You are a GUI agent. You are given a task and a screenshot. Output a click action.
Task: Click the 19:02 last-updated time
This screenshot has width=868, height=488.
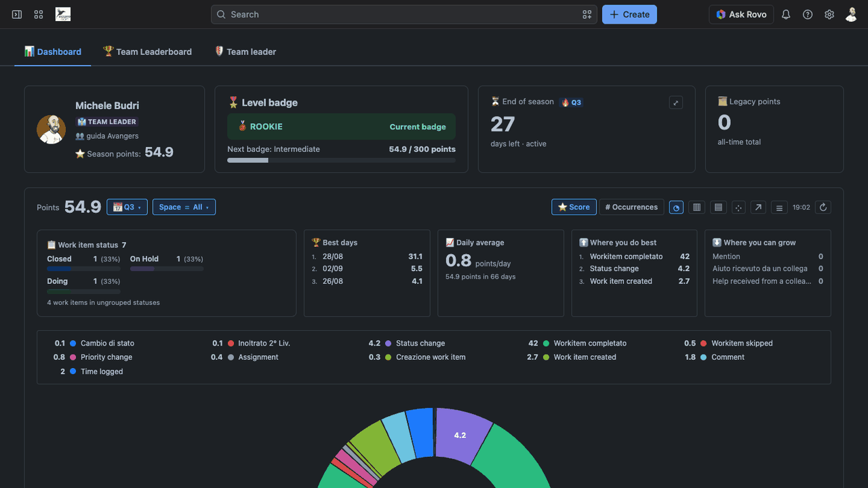coord(802,207)
